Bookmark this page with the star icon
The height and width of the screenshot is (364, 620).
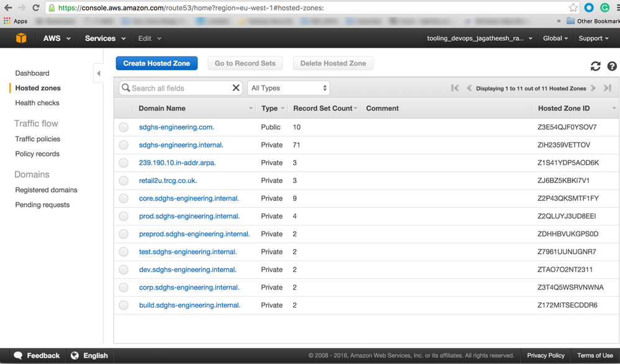tap(573, 8)
